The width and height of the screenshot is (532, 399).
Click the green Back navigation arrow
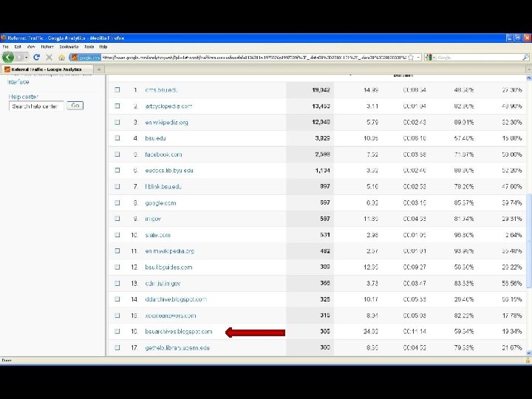point(8,58)
